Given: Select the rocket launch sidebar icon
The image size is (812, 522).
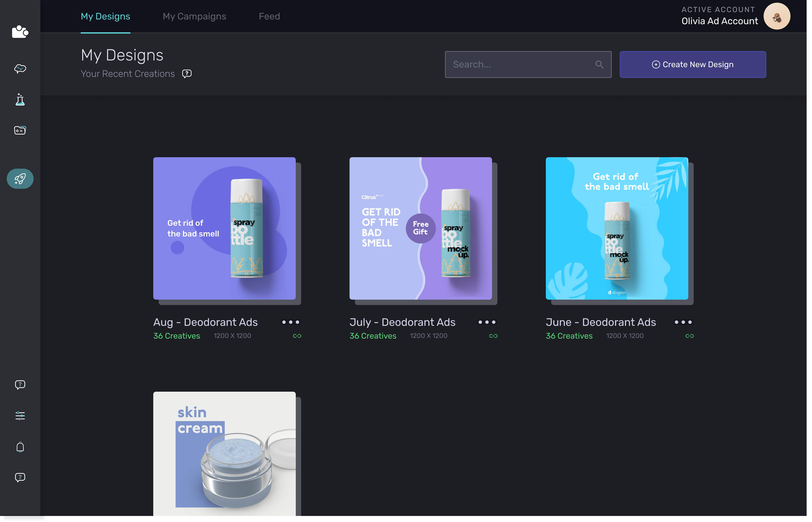Looking at the screenshot, I should tap(20, 179).
